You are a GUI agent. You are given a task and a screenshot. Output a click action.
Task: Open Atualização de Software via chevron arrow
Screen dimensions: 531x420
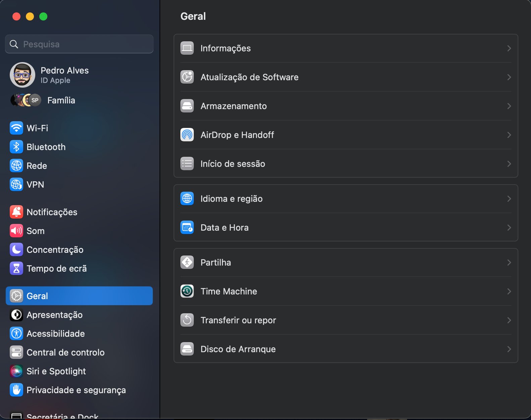click(509, 77)
